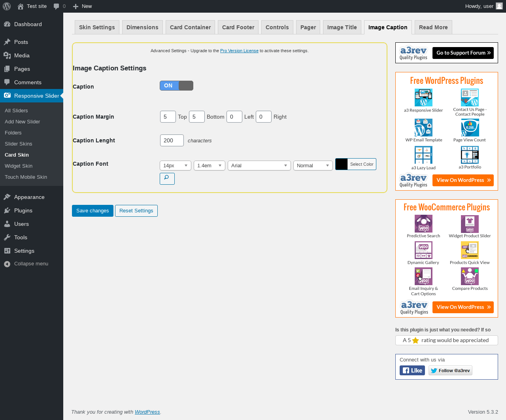Click the Facebook Like button
Image resolution: width=506 pixels, height=420 pixels.
click(412, 371)
